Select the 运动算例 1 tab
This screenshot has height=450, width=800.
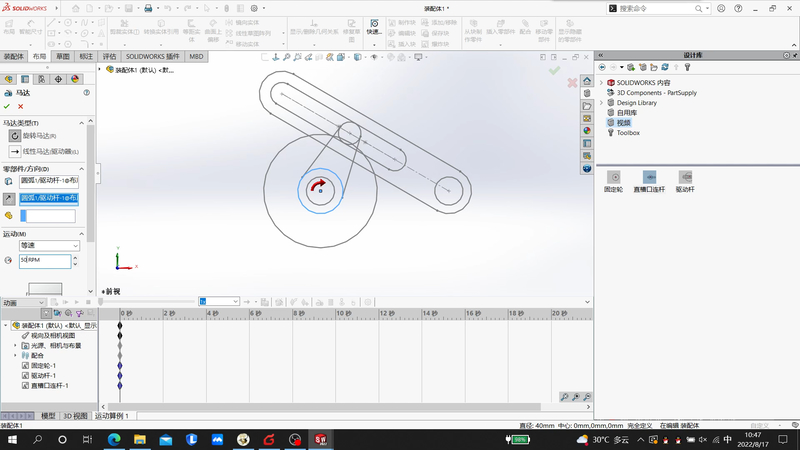[x=112, y=416]
